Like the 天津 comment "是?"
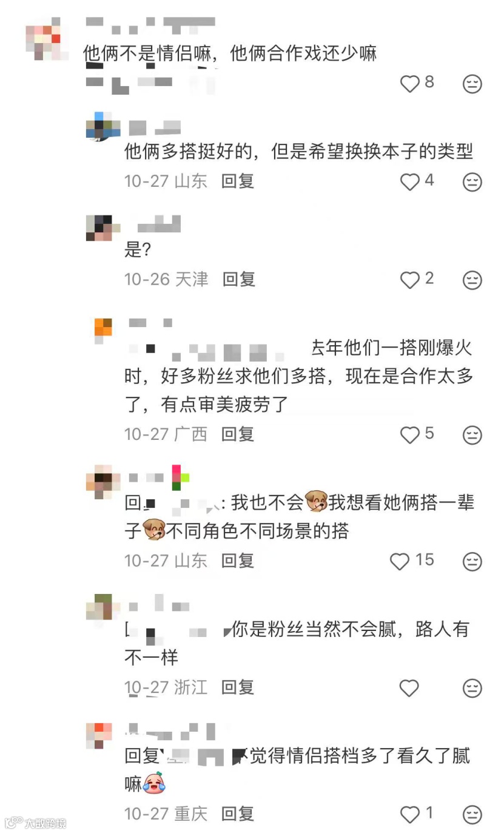Viewport: 504px width, 833px height. [x=410, y=280]
